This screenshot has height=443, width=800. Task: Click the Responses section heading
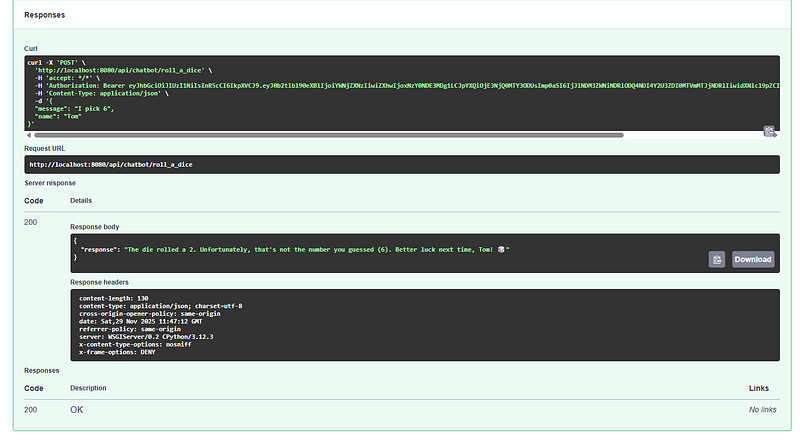click(44, 15)
